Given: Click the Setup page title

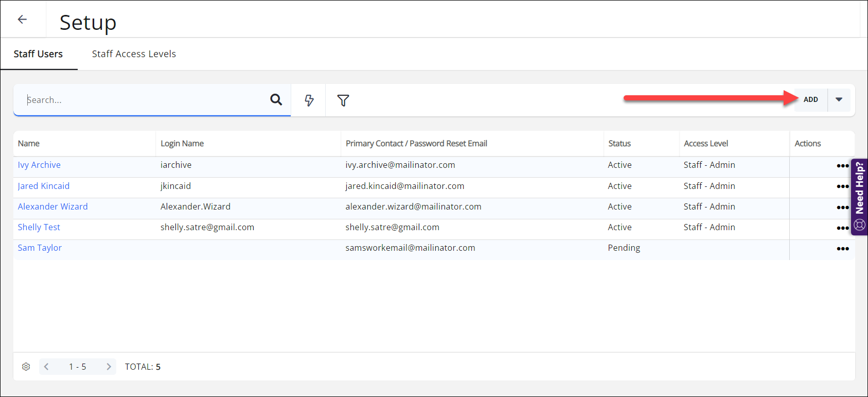Looking at the screenshot, I should tap(88, 23).
